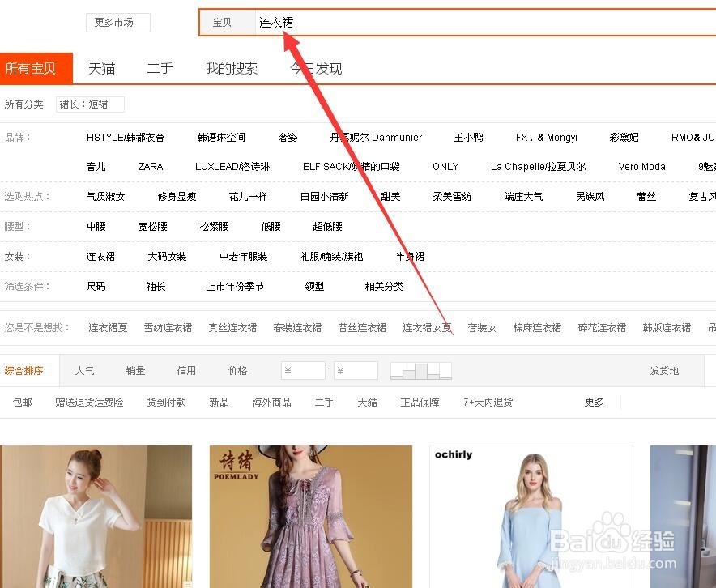Toggle the 正品保障 filter
716x588 pixels.
pos(420,403)
